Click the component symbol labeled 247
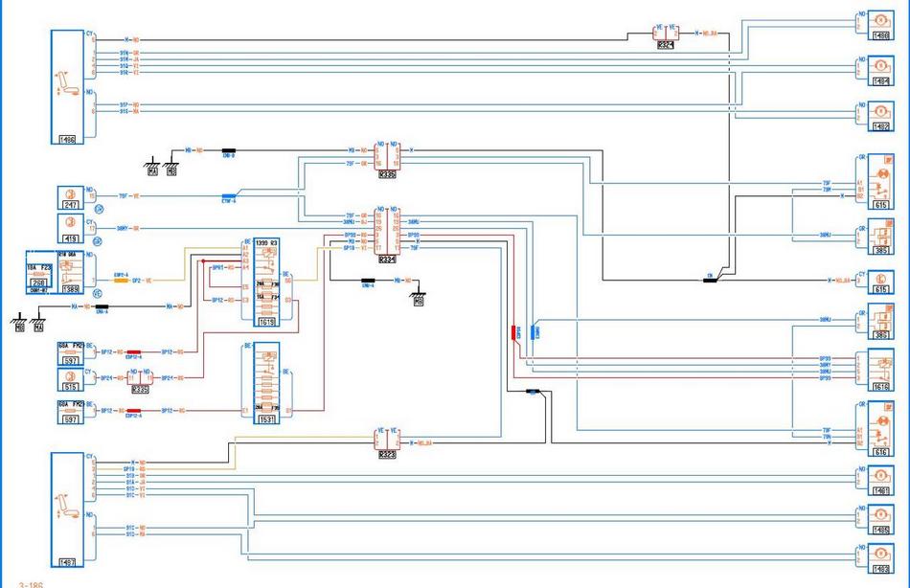The width and height of the screenshot is (910, 588). tap(70, 197)
